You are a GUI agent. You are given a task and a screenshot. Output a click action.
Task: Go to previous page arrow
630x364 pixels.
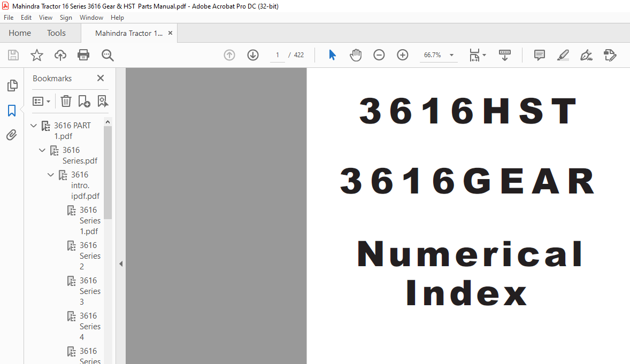[x=229, y=55]
